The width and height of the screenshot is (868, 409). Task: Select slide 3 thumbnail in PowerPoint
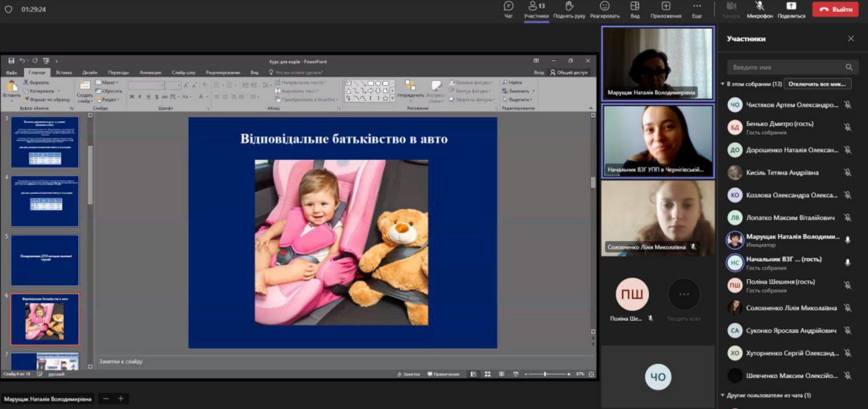click(x=45, y=142)
